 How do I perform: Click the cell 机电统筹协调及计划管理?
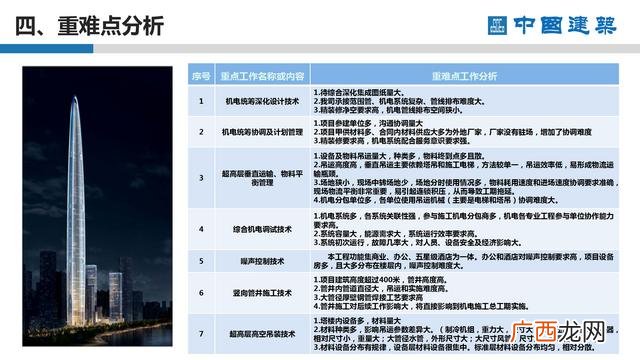pyautogui.click(x=262, y=132)
